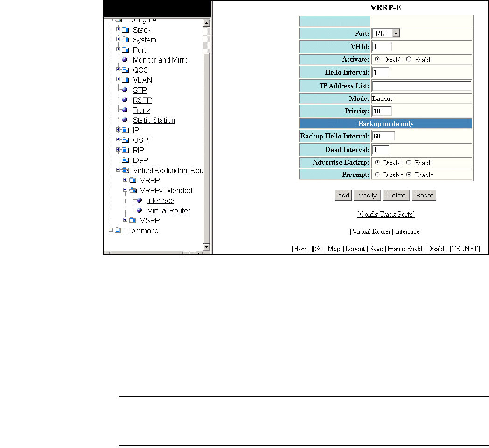The image size is (489, 448).
Task: Set Activate to Disable
Action: click(377, 59)
